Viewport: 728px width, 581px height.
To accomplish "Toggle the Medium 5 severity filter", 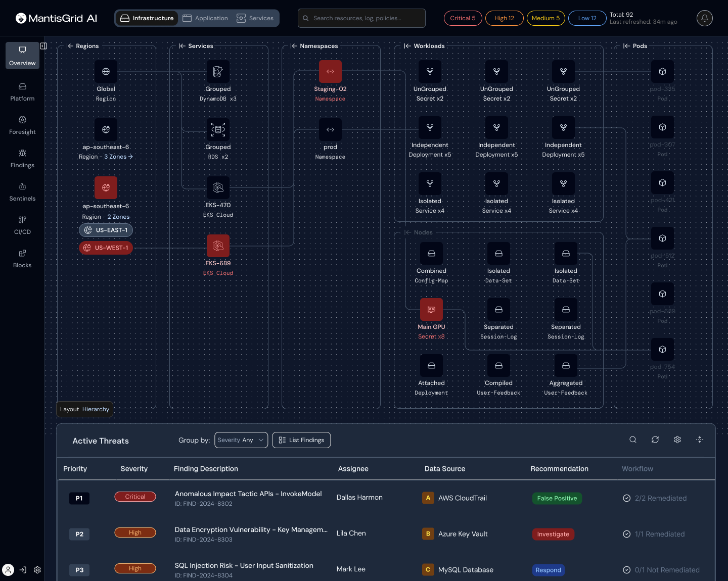I will tap(545, 18).
